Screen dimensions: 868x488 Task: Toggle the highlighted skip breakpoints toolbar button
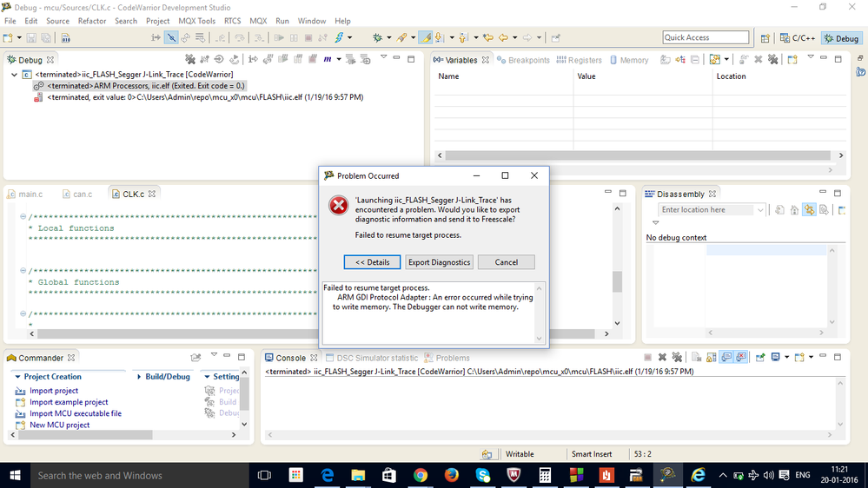pyautogui.click(x=172, y=37)
